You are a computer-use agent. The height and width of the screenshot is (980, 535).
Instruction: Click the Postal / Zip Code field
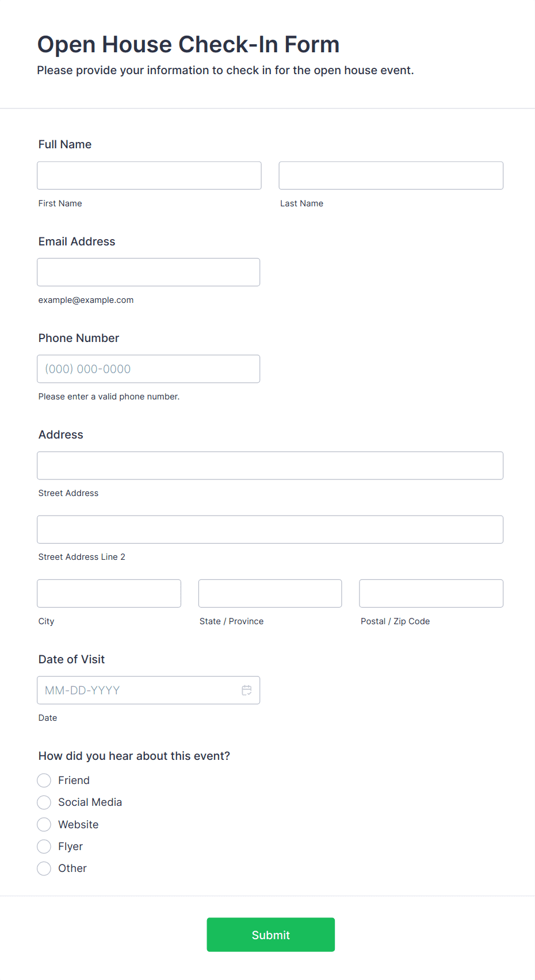(431, 593)
